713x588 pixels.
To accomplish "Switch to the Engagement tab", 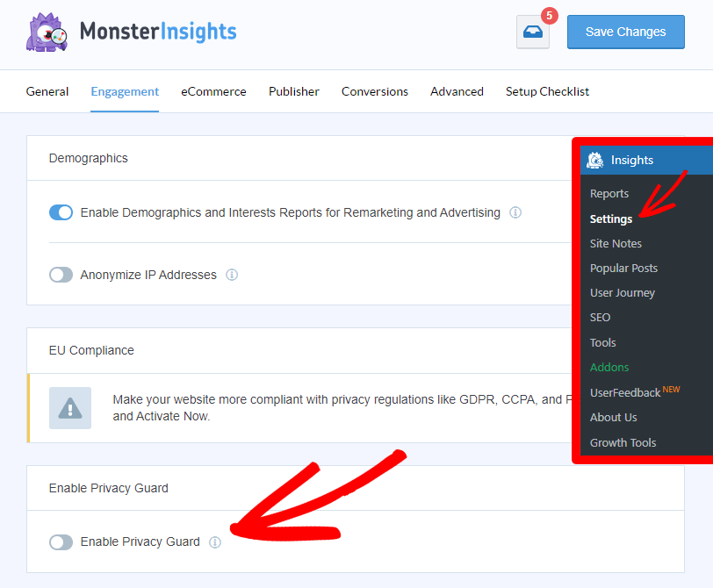I will pos(124,91).
